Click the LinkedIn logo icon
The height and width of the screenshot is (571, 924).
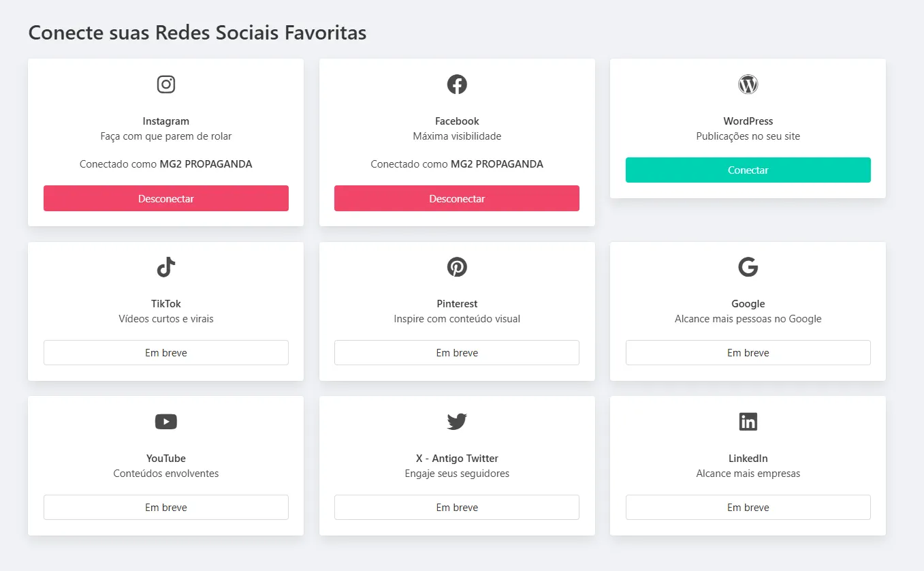pyautogui.click(x=748, y=422)
